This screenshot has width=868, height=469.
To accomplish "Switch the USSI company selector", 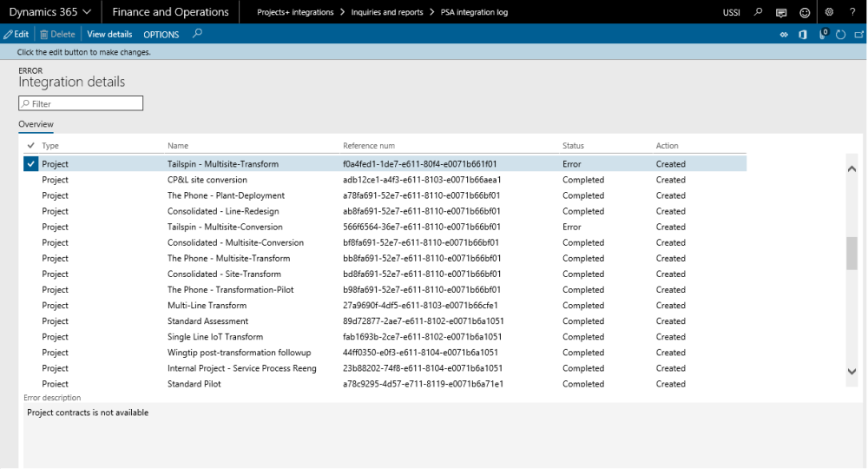I will tap(731, 12).
